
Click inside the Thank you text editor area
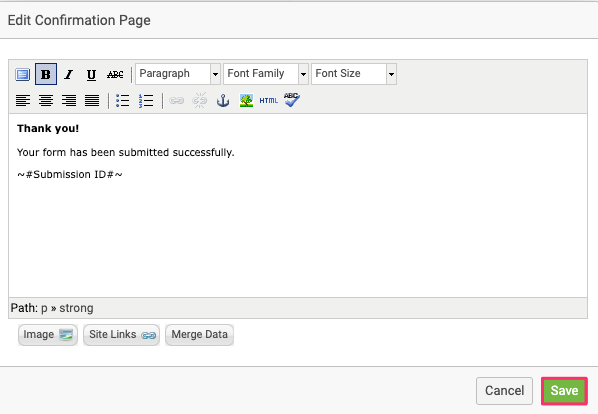pyautogui.click(x=298, y=205)
